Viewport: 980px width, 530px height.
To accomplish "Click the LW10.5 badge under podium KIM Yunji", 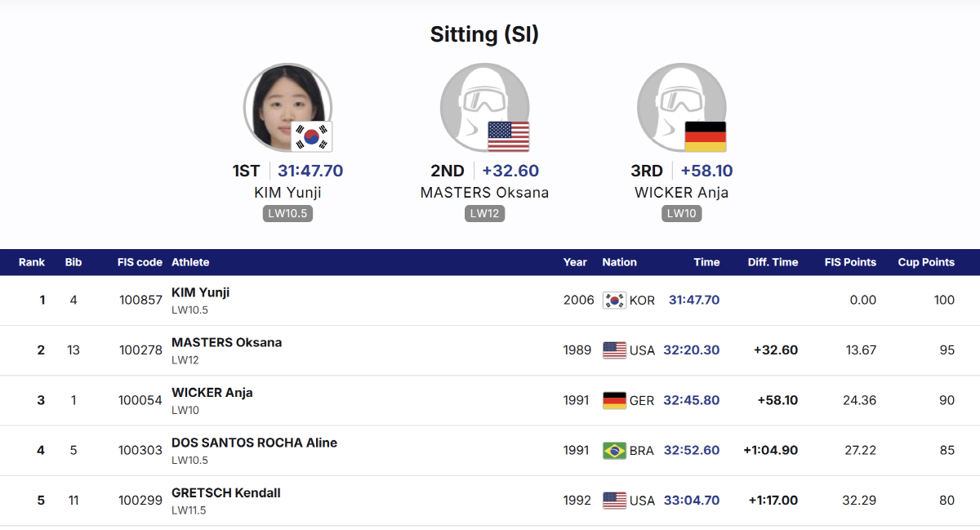I will point(287,214).
